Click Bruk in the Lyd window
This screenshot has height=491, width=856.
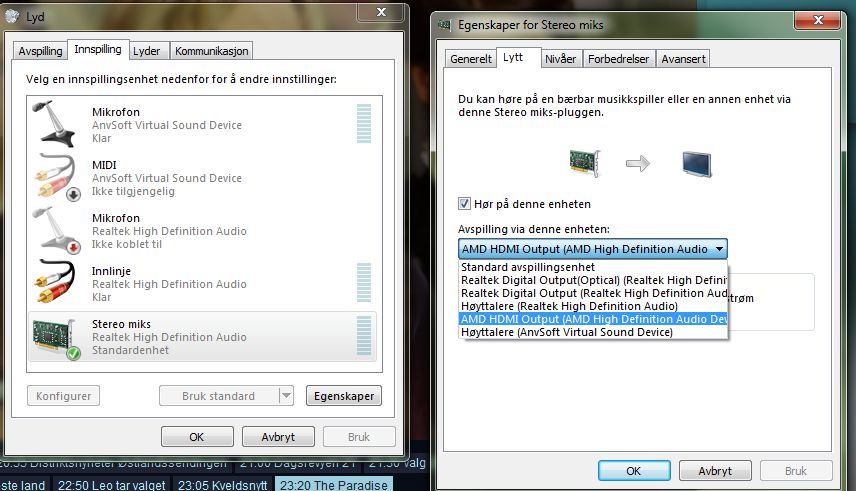[x=359, y=437]
